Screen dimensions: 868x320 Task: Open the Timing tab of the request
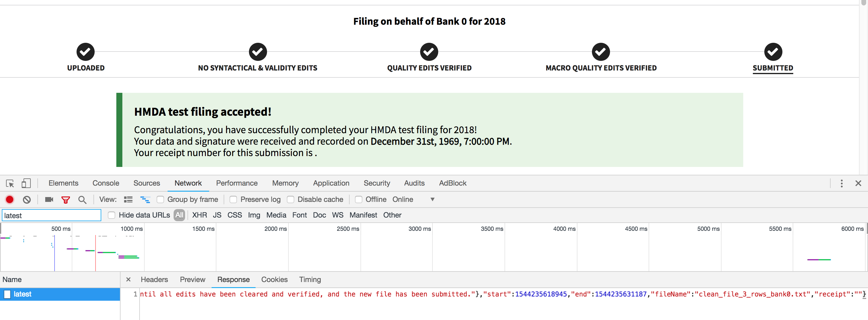[x=310, y=279]
